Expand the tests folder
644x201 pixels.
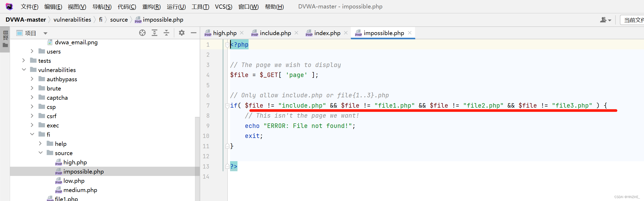coord(24,60)
